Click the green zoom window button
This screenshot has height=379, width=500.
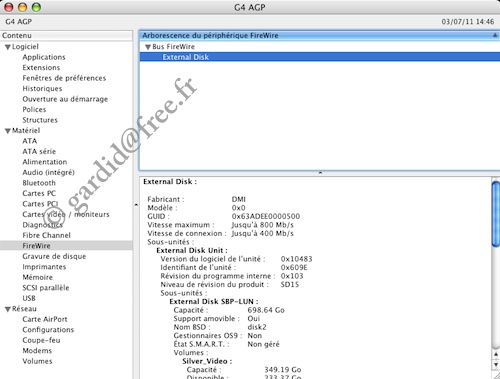coord(36,7)
